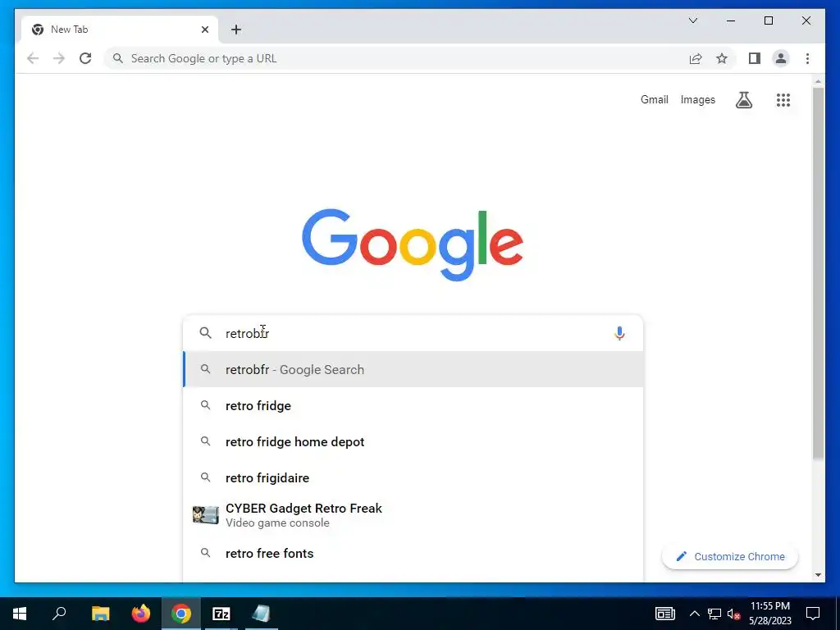Open the Gmail link
840x630 pixels.
click(654, 99)
